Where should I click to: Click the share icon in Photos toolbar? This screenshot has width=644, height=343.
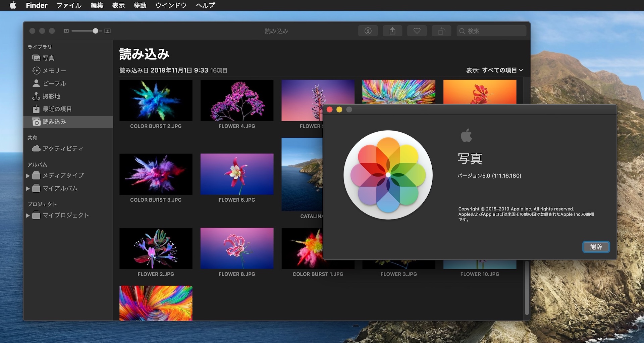(x=392, y=31)
